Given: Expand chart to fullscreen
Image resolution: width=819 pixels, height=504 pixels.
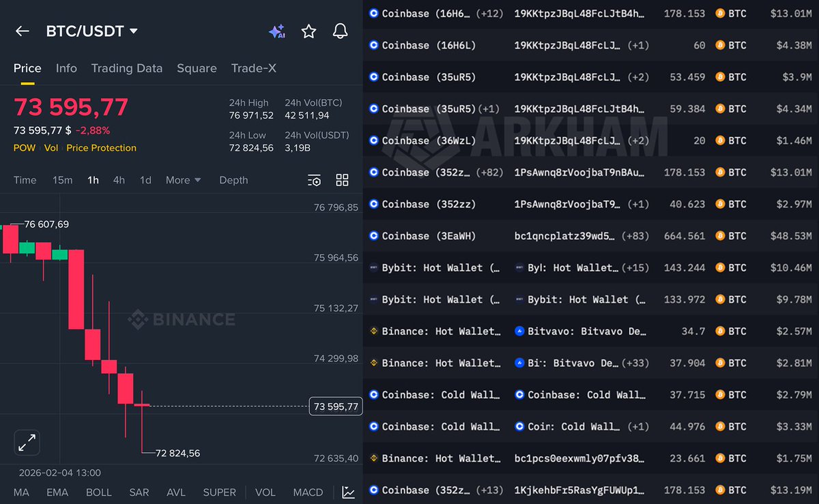Looking at the screenshot, I should pyautogui.click(x=27, y=443).
